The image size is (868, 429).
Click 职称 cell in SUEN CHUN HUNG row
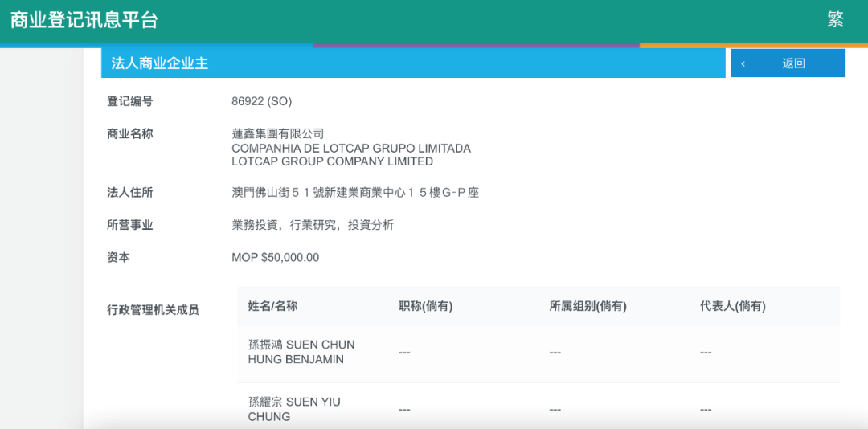point(404,353)
